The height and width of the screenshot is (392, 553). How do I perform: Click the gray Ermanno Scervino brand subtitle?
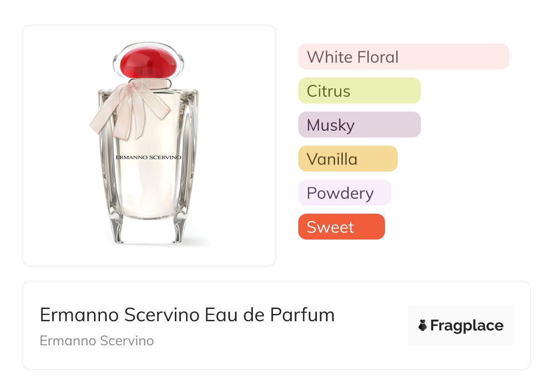coord(97,341)
